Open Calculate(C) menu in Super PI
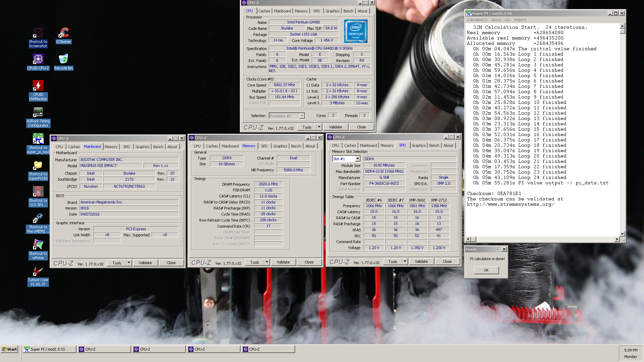 477,20
